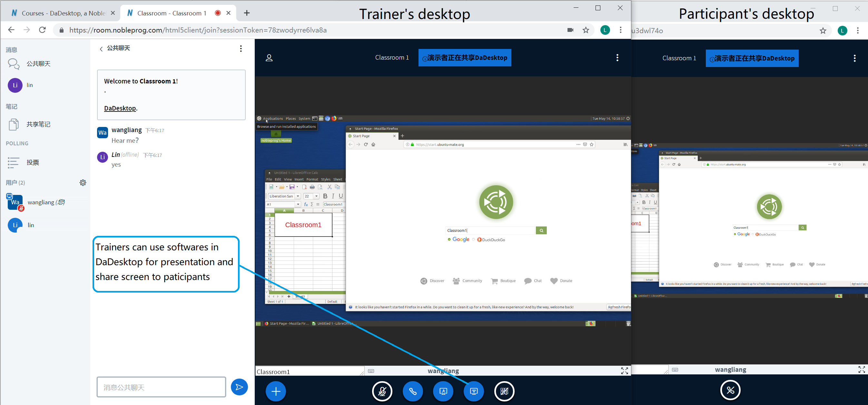This screenshot has height=405, width=868.
Task: Open shared notes item in sidebar
Action: [38, 124]
